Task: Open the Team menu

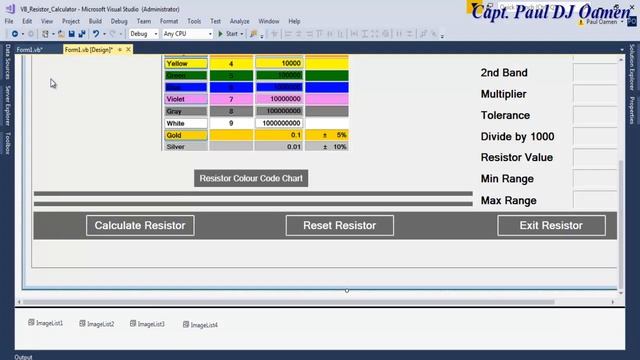Action: coord(144,21)
